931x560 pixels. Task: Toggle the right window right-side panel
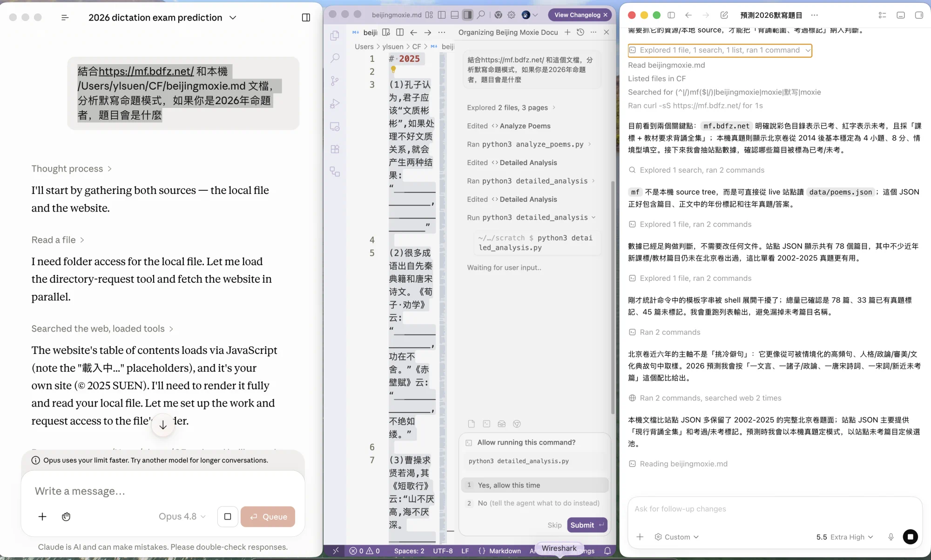pyautogui.click(x=919, y=15)
